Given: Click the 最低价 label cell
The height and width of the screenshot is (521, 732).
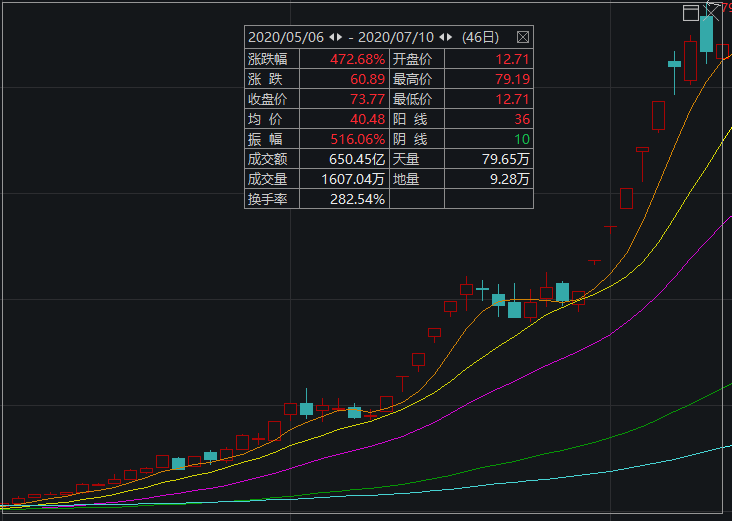Looking at the screenshot, I should (x=417, y=99).
